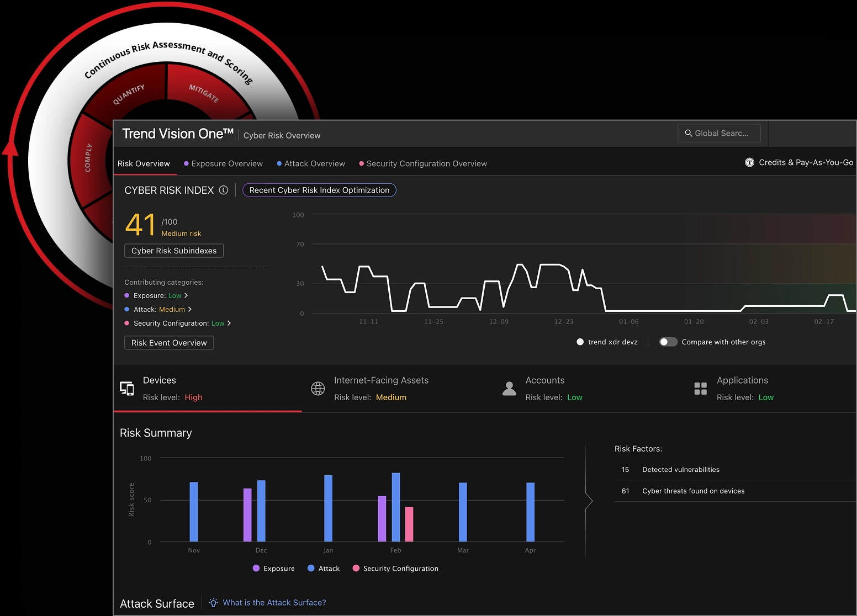Open Cyber Risk Subindexes button

(x=174, y=251)
